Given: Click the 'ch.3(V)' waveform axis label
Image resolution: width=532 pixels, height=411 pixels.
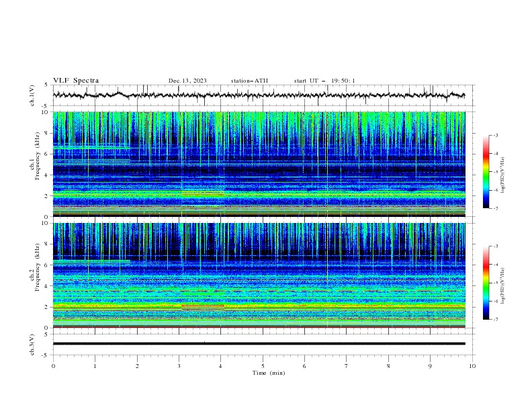Looking at the screenshot, I should coord(32,345).
